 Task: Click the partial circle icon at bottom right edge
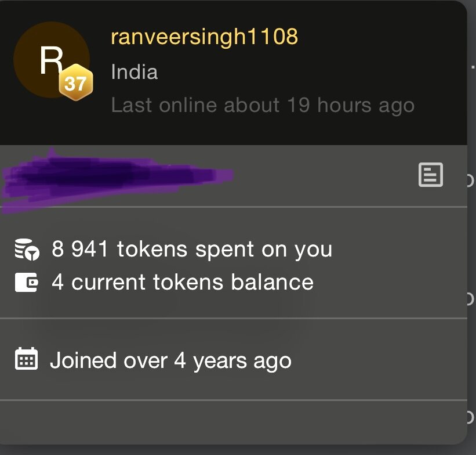[x=470, y=417]
